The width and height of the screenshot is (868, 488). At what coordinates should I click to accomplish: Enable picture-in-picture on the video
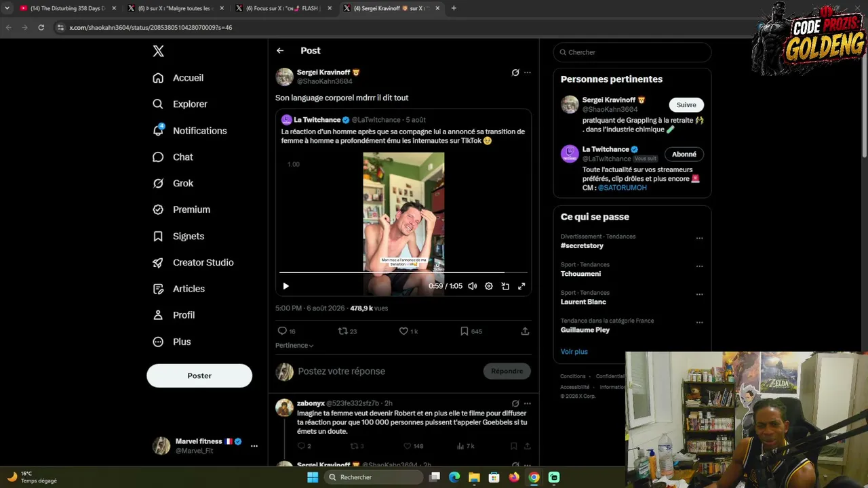pyautogui.click(x=505, y=286)
